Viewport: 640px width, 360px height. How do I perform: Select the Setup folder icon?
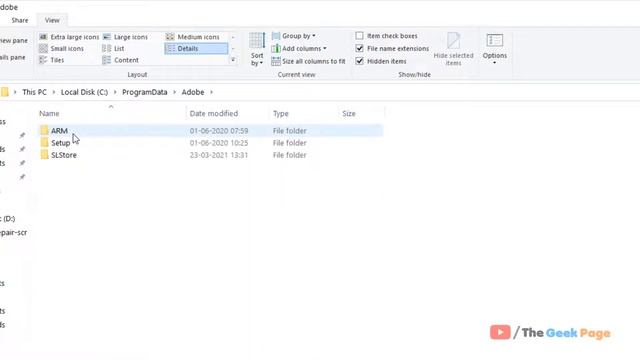(x=44, y=143)
